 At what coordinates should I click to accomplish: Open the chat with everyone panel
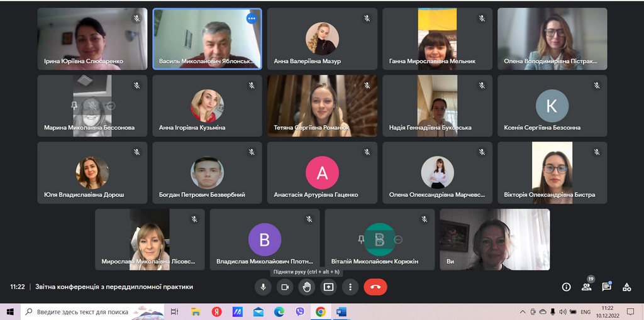pyautogui.click(x=606, y=287)
